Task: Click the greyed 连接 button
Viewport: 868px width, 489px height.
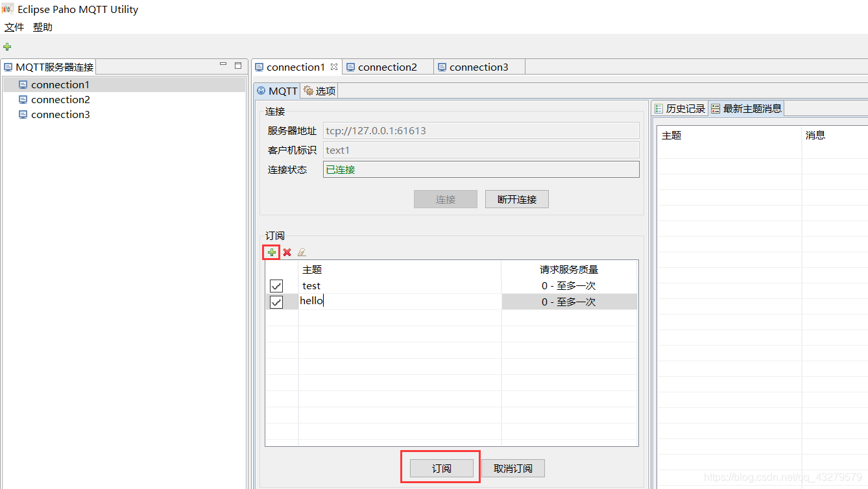Action: coord(446,199)
